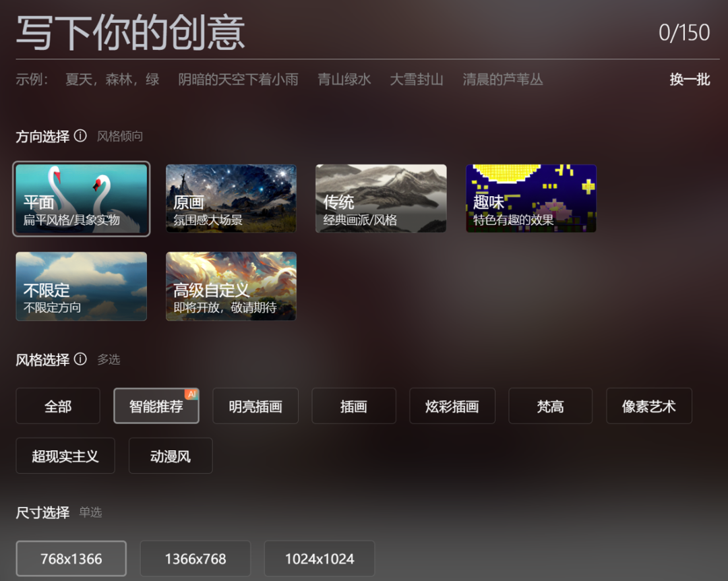This screenshot has height=581, width=728.
Task: Select the 1024x1024 size option
Action: pyautogui.click(x=319, y=558)
